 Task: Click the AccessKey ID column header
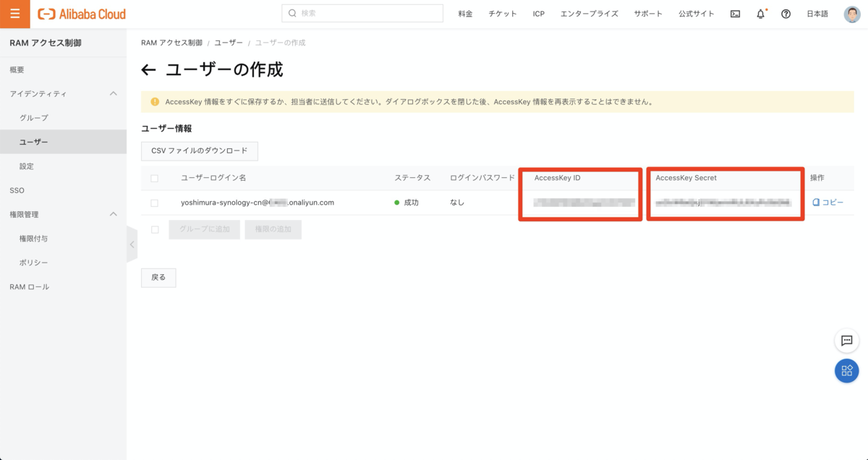click(558, 178)
